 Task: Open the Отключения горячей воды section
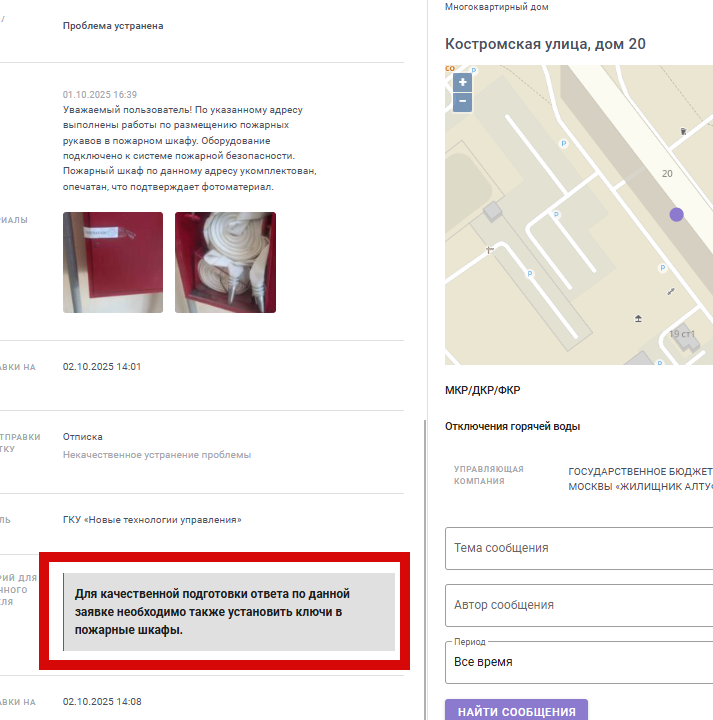512,427
